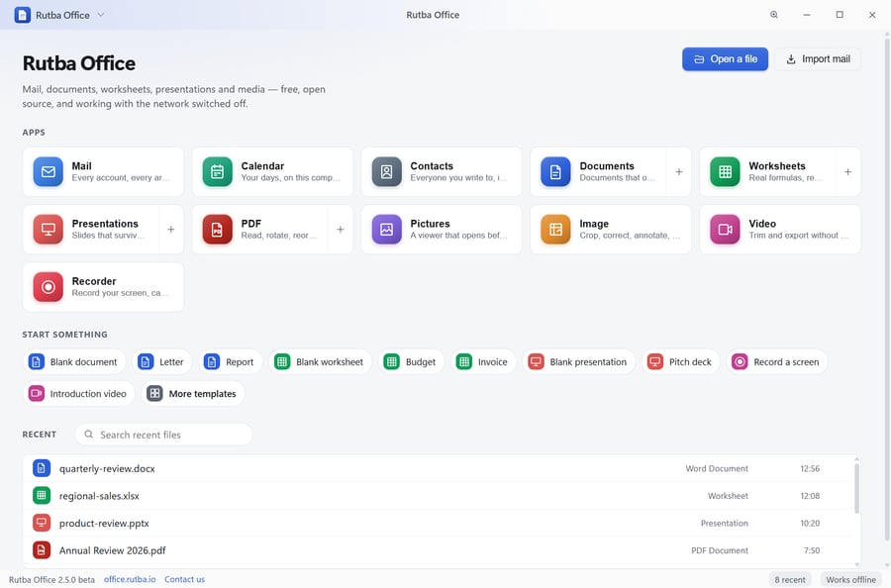891x588 pixels.
Task: Click Rutba Office 2.5.0 beta version text
Action: coord(51,579)
